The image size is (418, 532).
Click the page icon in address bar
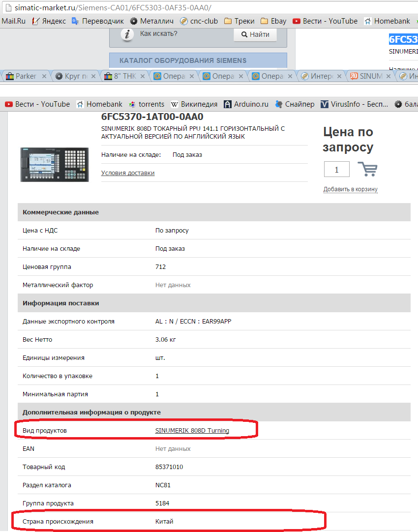(8, 7)
